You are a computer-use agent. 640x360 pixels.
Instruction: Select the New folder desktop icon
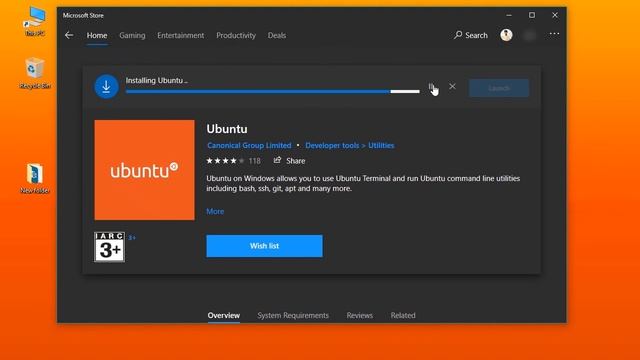coord(35,178)
